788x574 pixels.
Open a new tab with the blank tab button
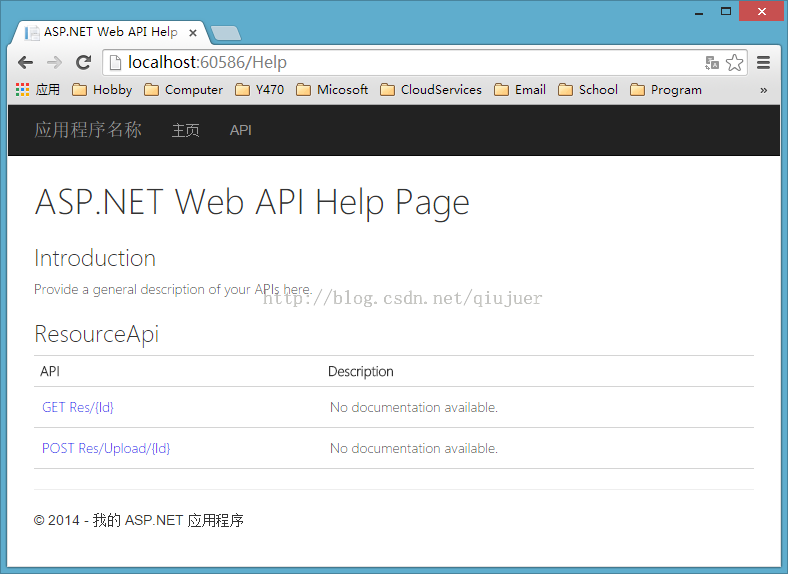(226, 33)
